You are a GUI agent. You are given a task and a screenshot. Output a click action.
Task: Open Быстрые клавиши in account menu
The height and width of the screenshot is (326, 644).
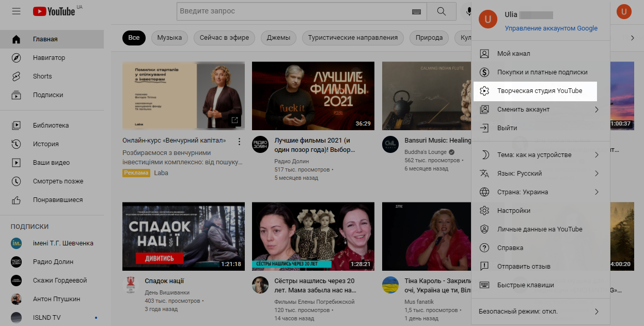coord(541,285)
